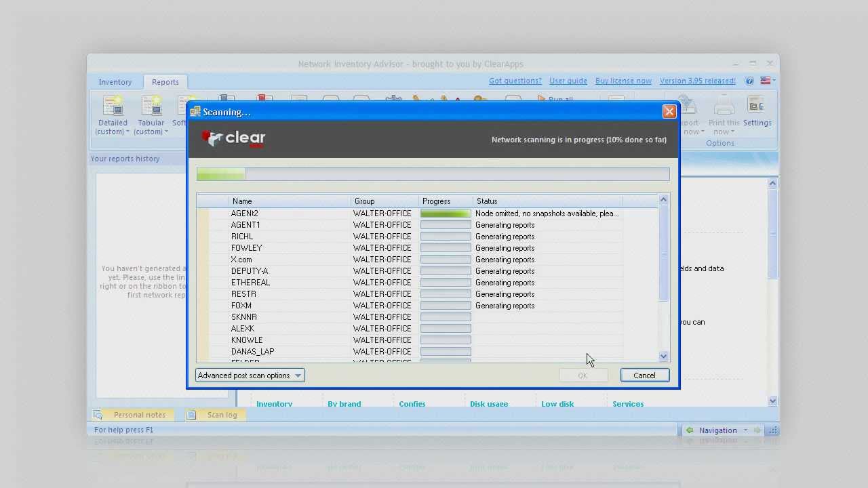Click 'Node omitted, no snapshots available' status

click(x=547, y=213)
